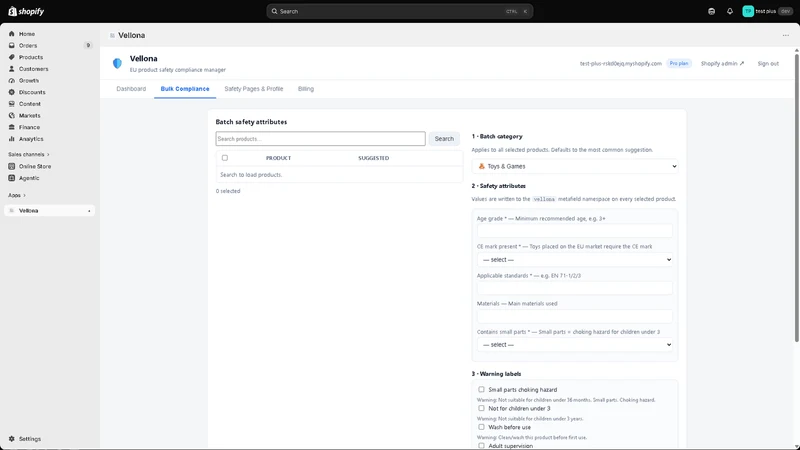Open the Finance section

(x=29, y=128)
